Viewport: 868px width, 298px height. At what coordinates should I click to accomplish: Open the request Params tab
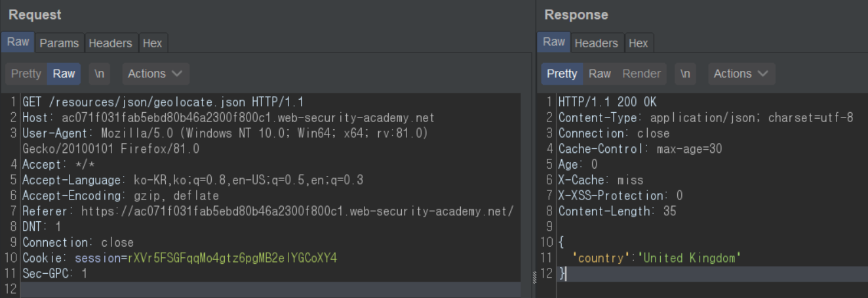pos(59,43)
